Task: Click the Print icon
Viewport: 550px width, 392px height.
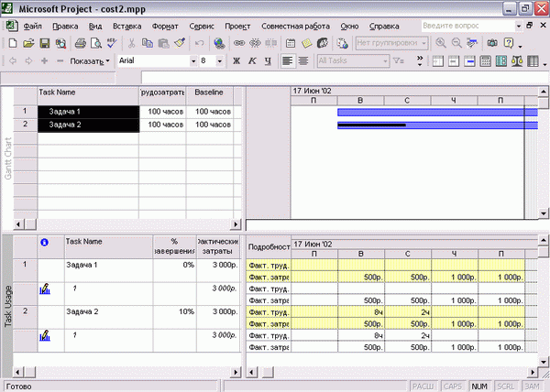Action: [81, 43]
